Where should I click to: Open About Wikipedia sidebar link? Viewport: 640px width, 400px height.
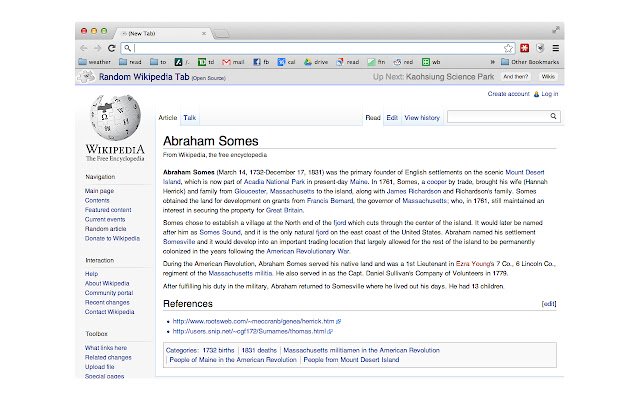point(107,283)
